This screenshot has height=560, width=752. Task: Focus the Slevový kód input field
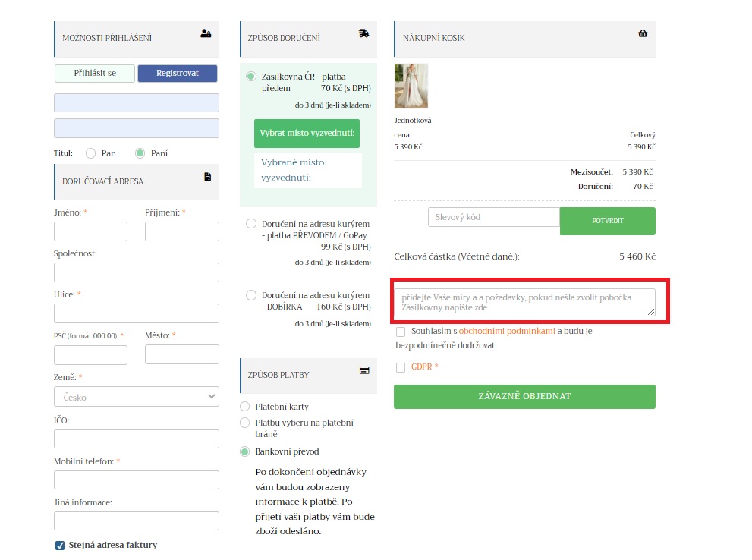[x=494, y=217]
